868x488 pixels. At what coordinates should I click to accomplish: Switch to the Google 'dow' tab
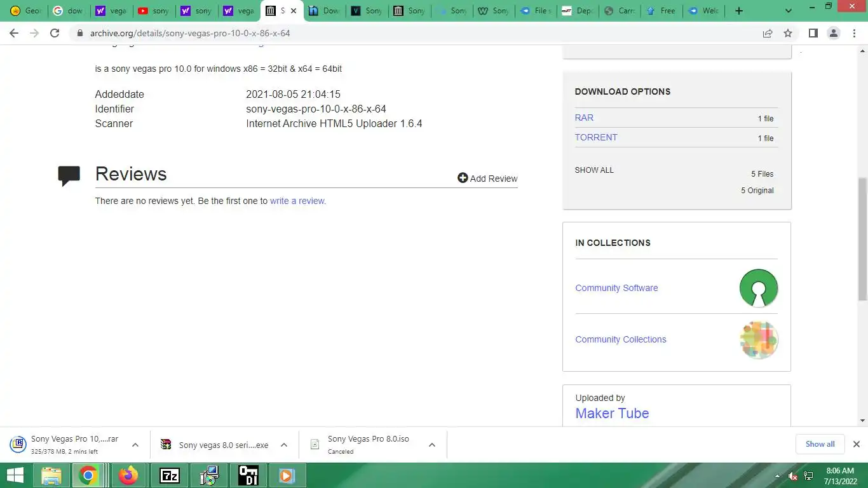pos(68,11)
